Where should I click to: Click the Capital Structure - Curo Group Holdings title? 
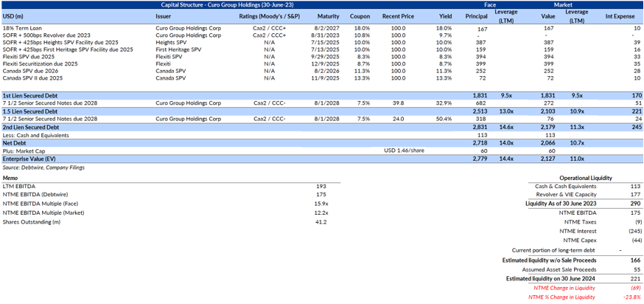click(227, 5)
